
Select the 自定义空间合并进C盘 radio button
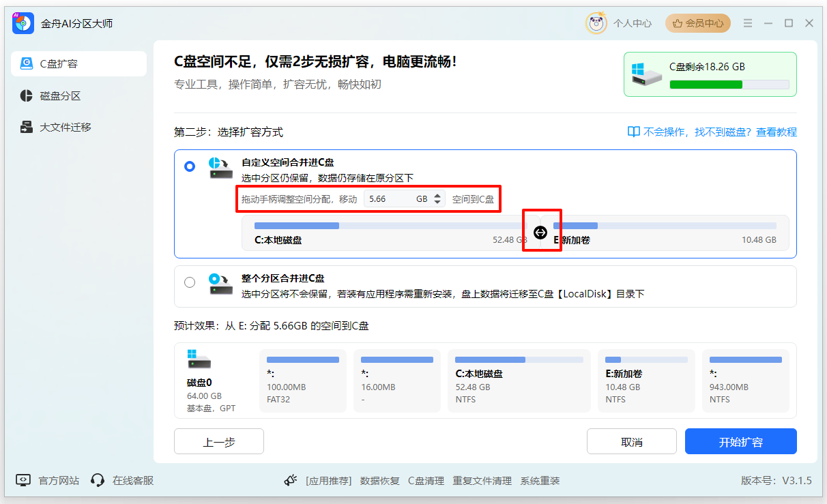pyautogui.click(x=190, y=166)
